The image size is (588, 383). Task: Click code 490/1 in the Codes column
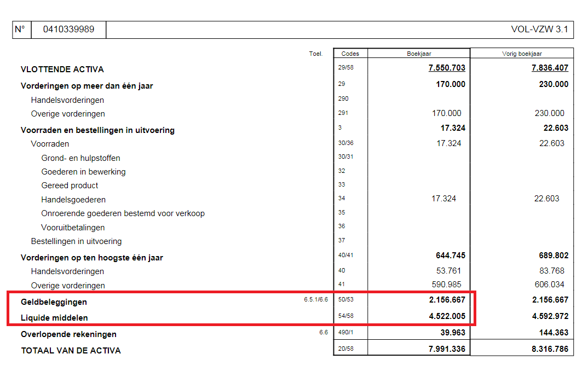[x=346, y=333]
